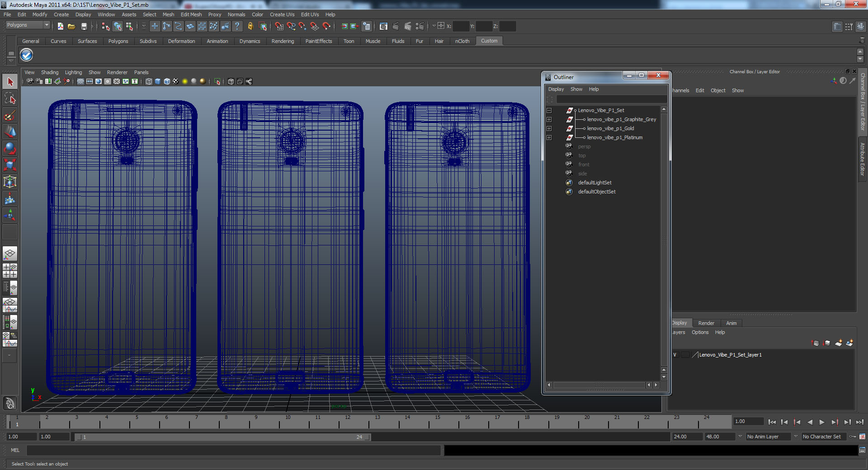Image resolution: width=868 pixels, height=470 pixels.
Task: Pick the Scale tool
Action: (x=10, y=164)
